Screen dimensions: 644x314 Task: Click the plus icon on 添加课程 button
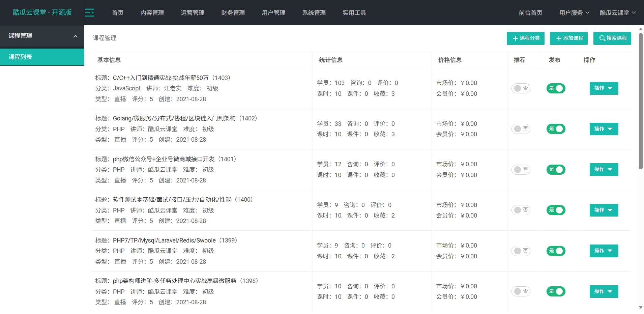coord(558,38)
